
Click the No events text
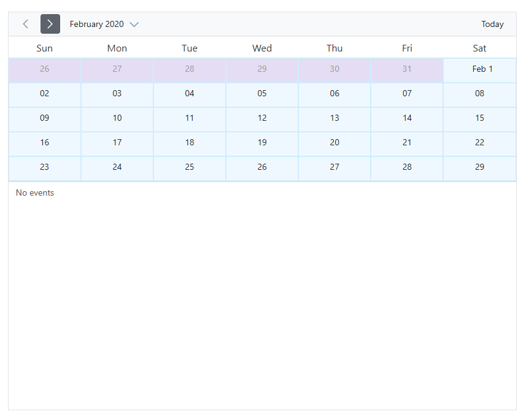coord(35,193)
